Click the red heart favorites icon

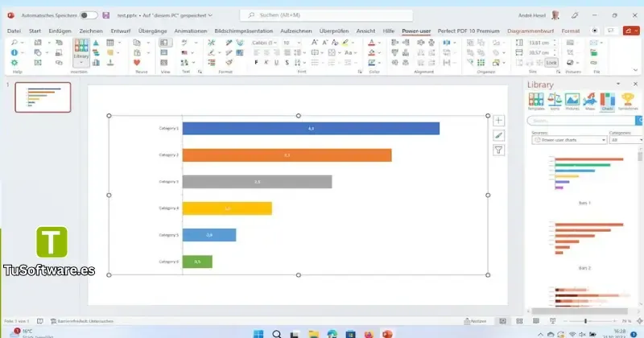pos(137,63)
